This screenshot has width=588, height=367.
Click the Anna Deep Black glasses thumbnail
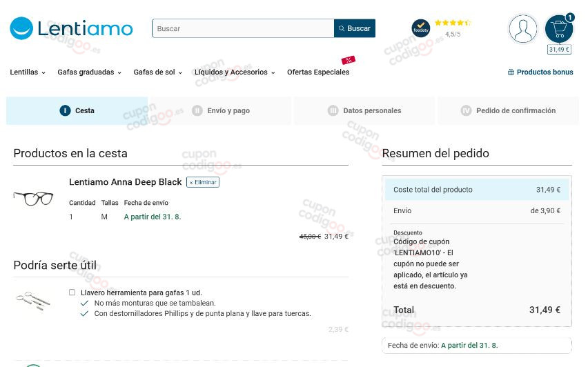click(x=33, y=198)
